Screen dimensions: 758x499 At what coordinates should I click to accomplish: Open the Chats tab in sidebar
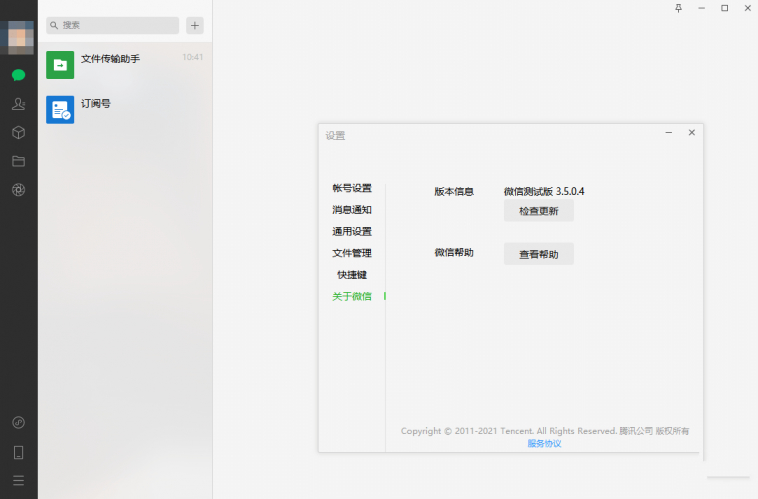[x=18, y=75]
